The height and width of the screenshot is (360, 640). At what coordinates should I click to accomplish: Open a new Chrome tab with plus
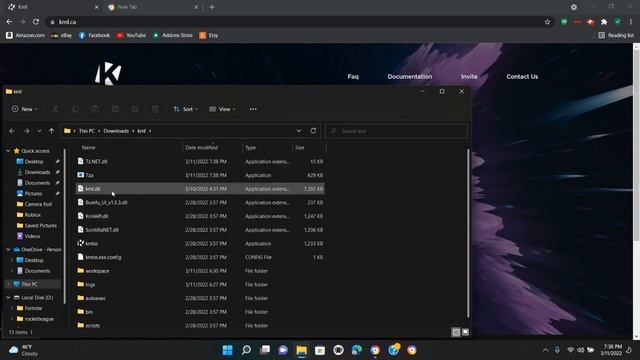tap(212, 7)
